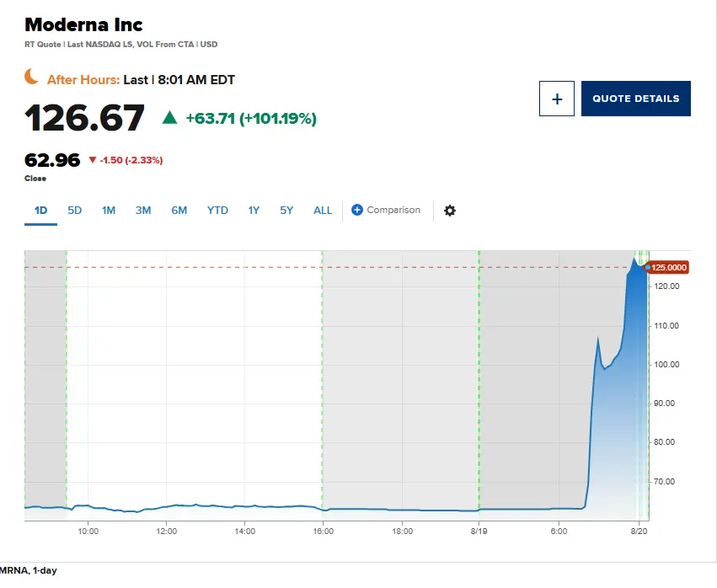717x588 pixels.
Task: Click the +63.71 (+101.19%) change value
Action: (251, 119)
